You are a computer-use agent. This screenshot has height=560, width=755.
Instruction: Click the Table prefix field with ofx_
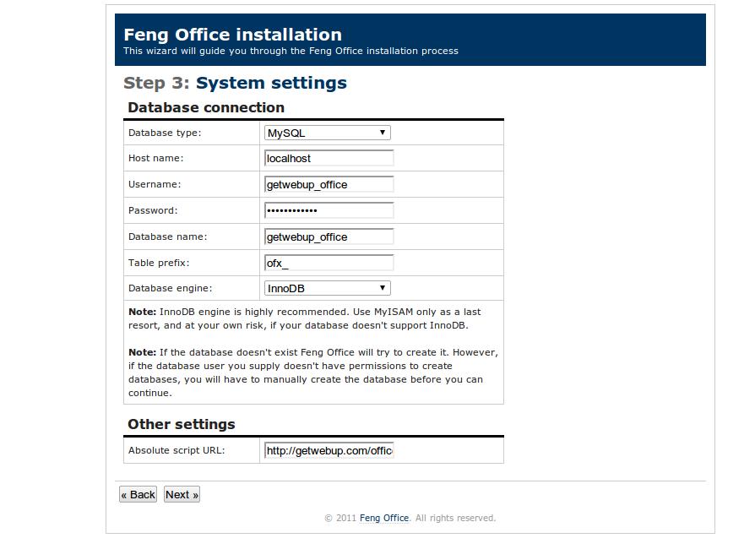click(329, 263)
